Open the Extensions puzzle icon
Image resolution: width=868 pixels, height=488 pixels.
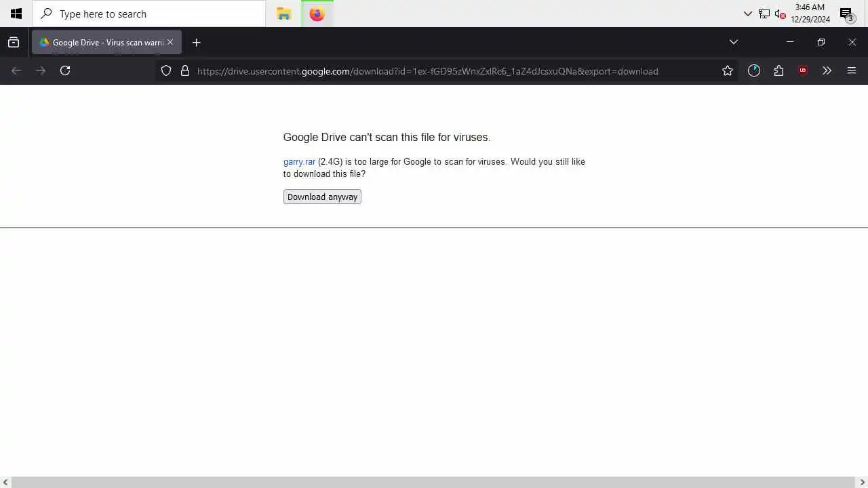(x=778, y=70)
